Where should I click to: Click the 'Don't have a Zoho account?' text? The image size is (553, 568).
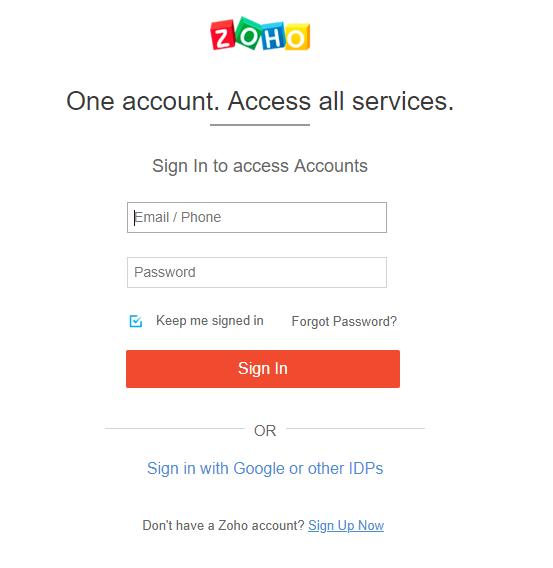coord(223,525)
